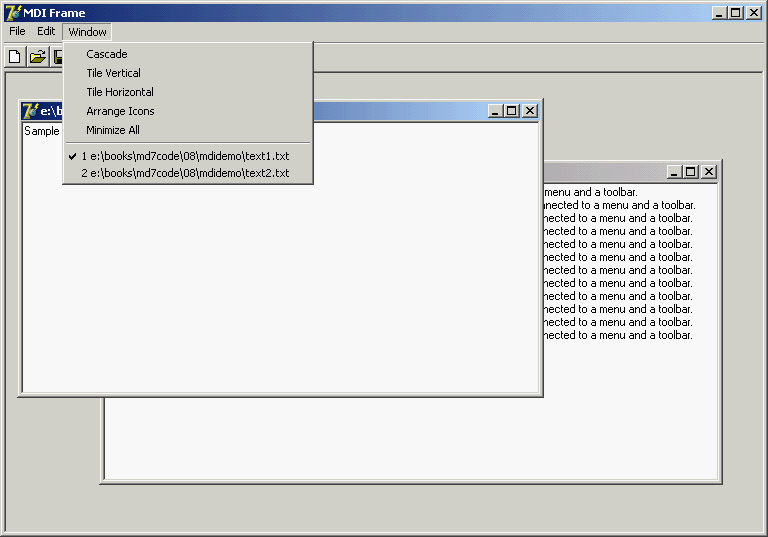Click the Open file folder icon

click(x=38, y=57)
